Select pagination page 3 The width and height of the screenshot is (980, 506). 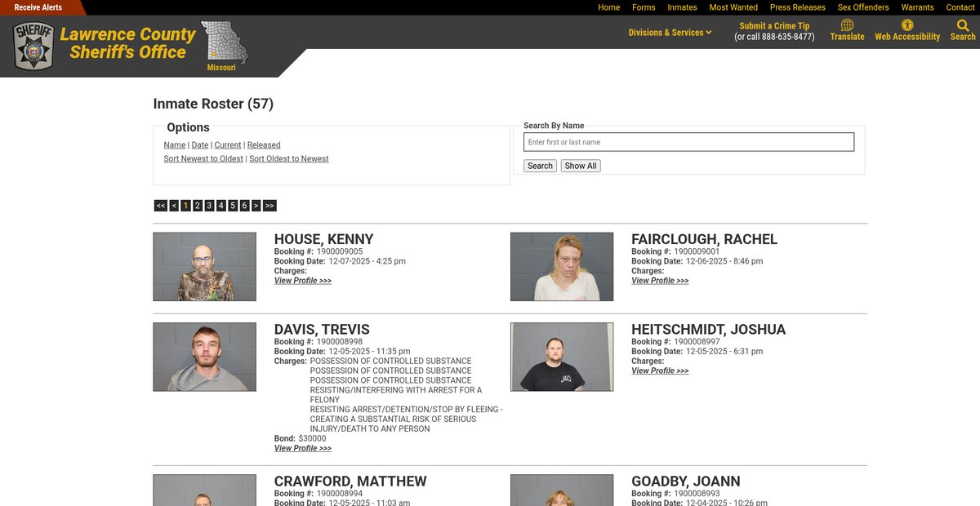pyautogui.click(x=209, y=206)
